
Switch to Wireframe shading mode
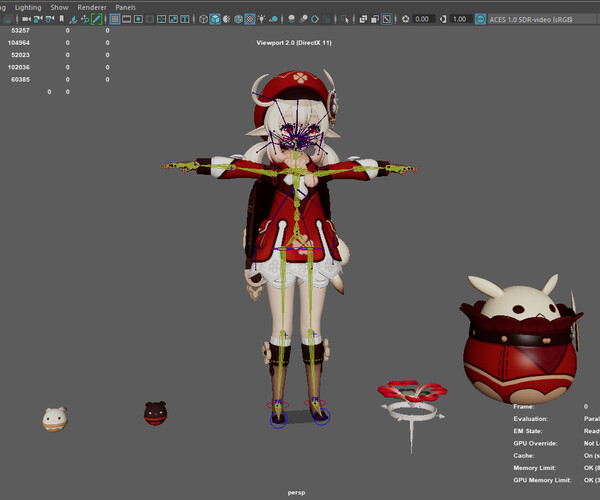[x=203, y=19]
